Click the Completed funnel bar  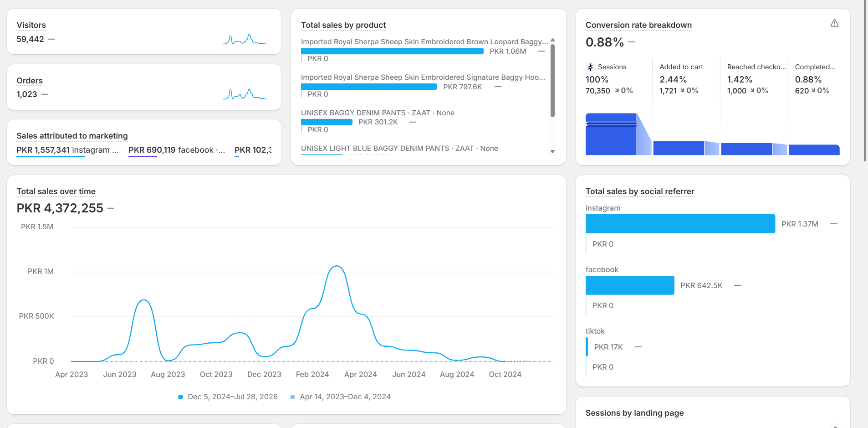click(x=814, y=150)
